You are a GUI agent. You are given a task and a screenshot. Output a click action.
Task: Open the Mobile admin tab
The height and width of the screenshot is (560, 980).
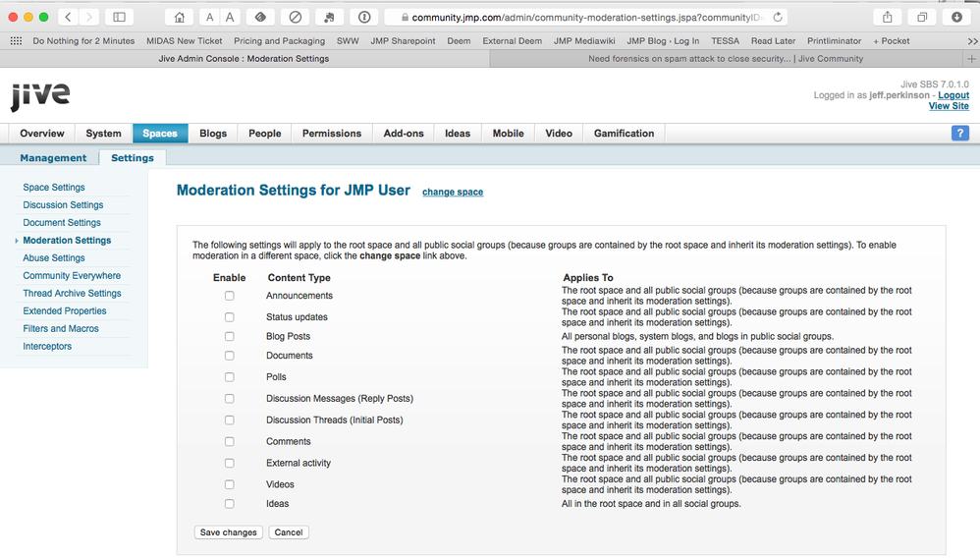pyautogui.click(x=508, y=134)
